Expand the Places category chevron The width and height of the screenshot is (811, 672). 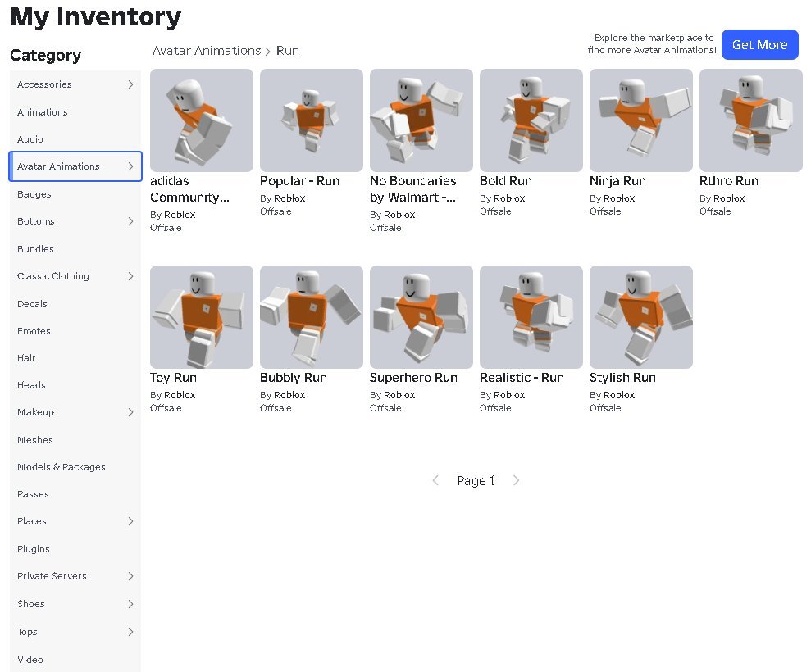click(131, 521)
